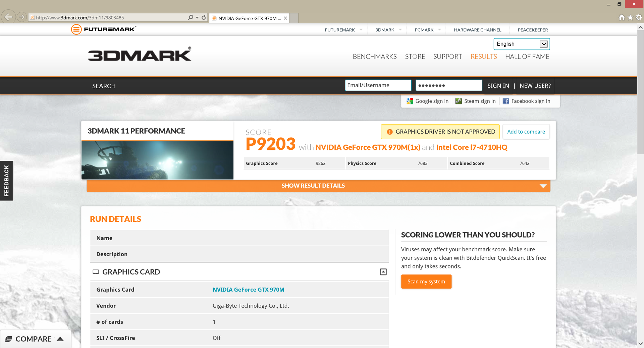This screenshot has height=348, width=644.
Task: Click NVIDIA GeForce GTX 970M(1x) score link
Action: click(x=368, y=147)
